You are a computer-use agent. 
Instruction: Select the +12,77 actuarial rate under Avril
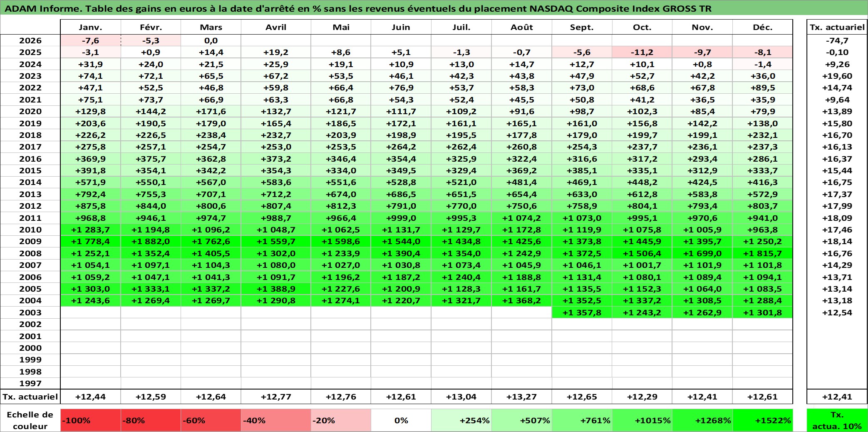(x=276, y=397)
